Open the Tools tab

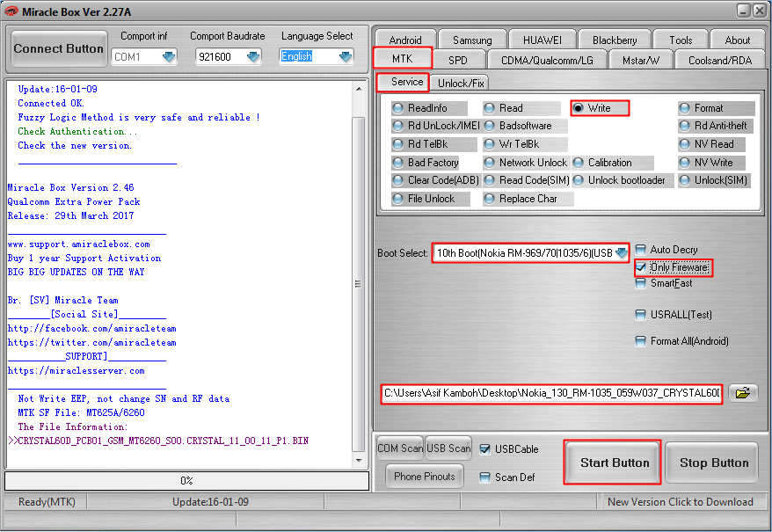click(681, 40)
